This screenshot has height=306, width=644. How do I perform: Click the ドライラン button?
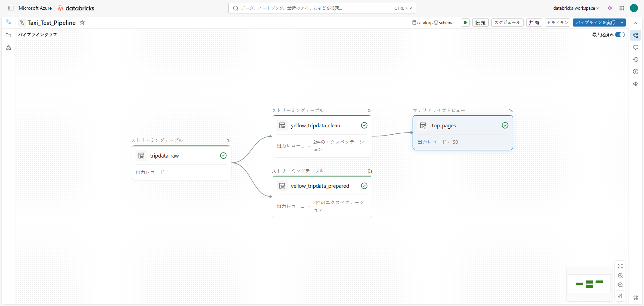click(x=557, y=23)
